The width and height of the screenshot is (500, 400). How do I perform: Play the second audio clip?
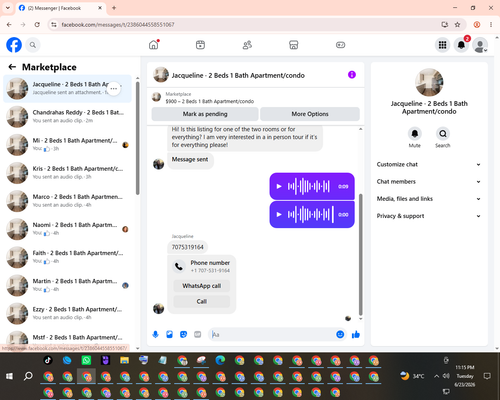tap(279, 214)
